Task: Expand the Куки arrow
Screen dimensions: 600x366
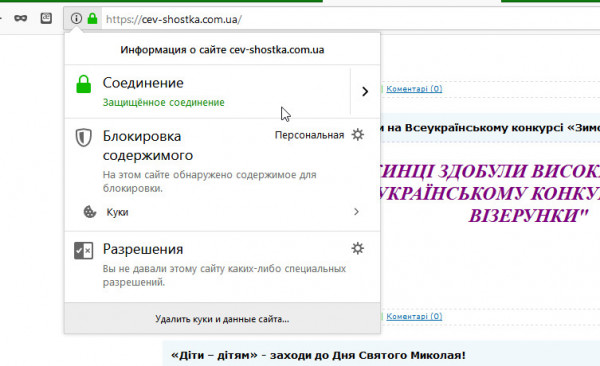Action: 356,212
